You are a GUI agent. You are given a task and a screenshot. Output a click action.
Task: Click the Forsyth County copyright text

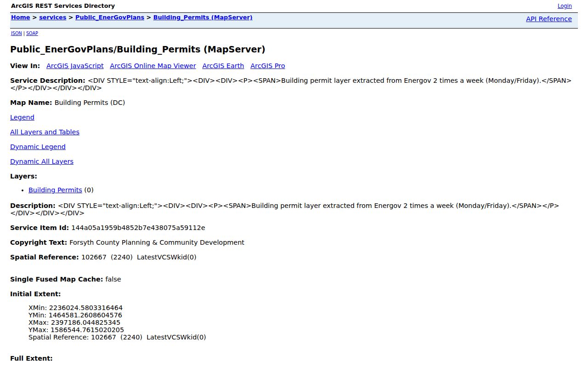157,242
